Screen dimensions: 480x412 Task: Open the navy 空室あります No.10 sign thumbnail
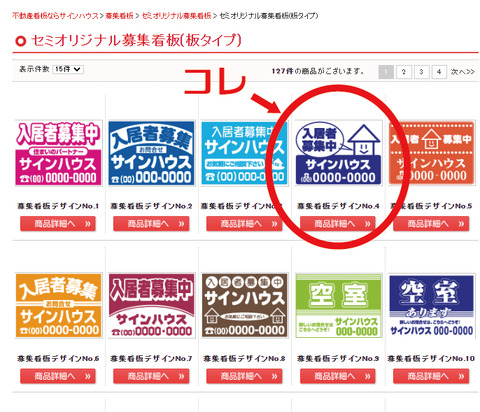coord(431,306)
